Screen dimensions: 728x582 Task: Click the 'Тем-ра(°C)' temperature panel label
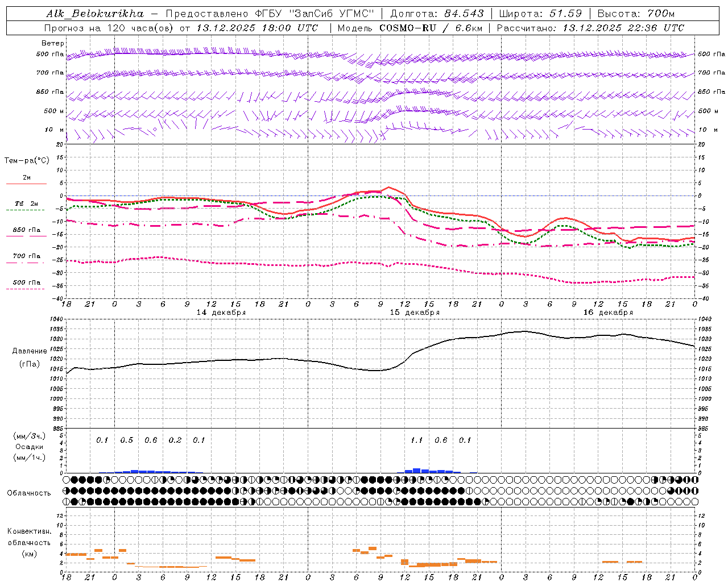[27, 161]
